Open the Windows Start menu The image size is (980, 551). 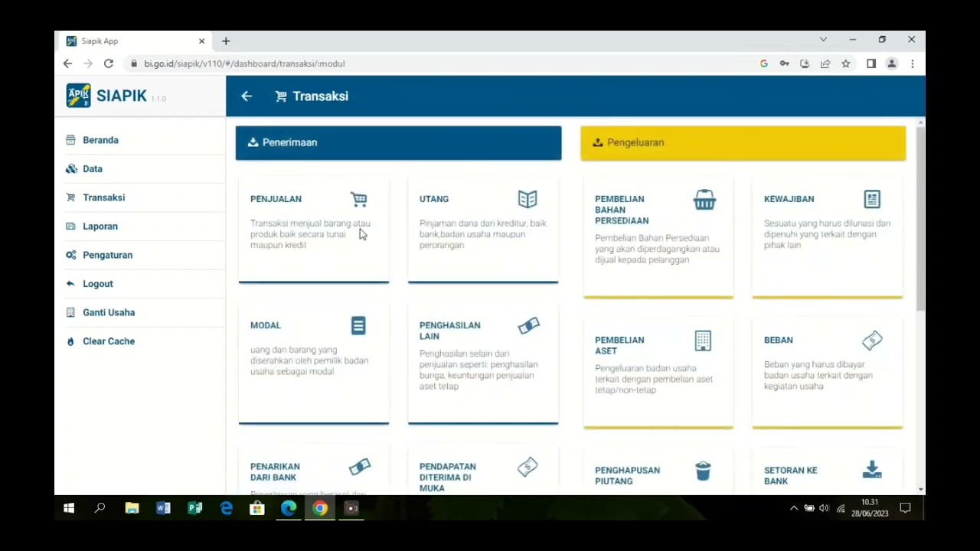pos(69,508)
